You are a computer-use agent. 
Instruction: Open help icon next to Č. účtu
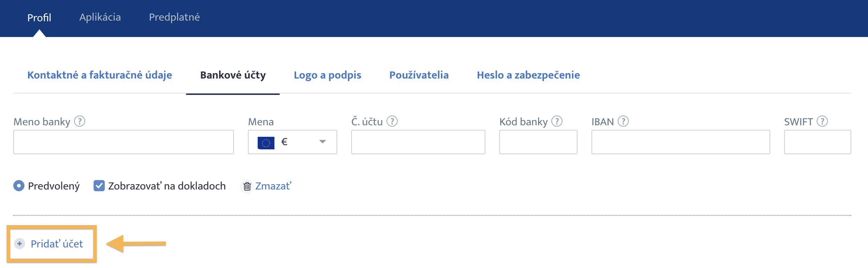tap(392, 121)
